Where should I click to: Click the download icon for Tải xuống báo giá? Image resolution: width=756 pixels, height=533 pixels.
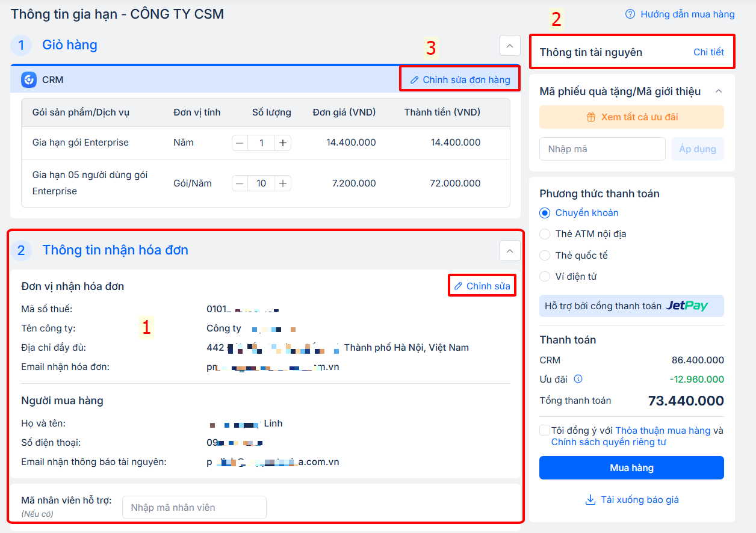(590, 500)
